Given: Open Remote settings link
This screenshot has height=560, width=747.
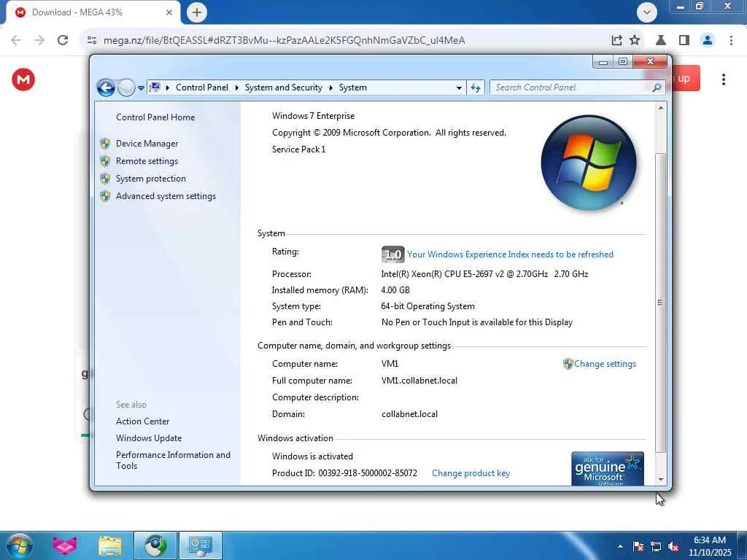Looking at the screenshot, I should pyautogui.click(x=147, y=161).
